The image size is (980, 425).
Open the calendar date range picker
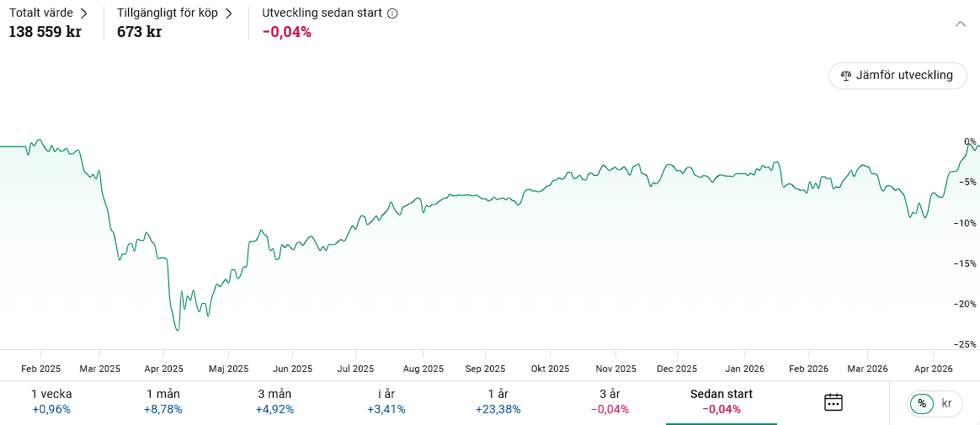coord(833,401)
